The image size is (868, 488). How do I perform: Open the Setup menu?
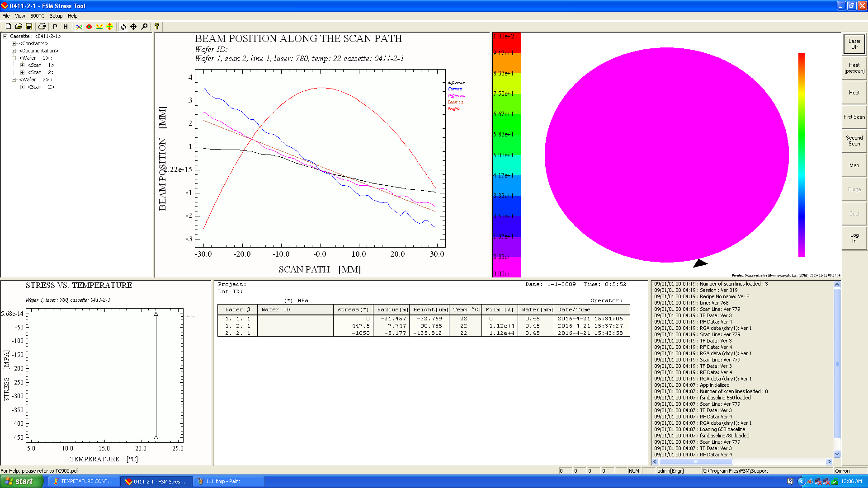[56, 16]
